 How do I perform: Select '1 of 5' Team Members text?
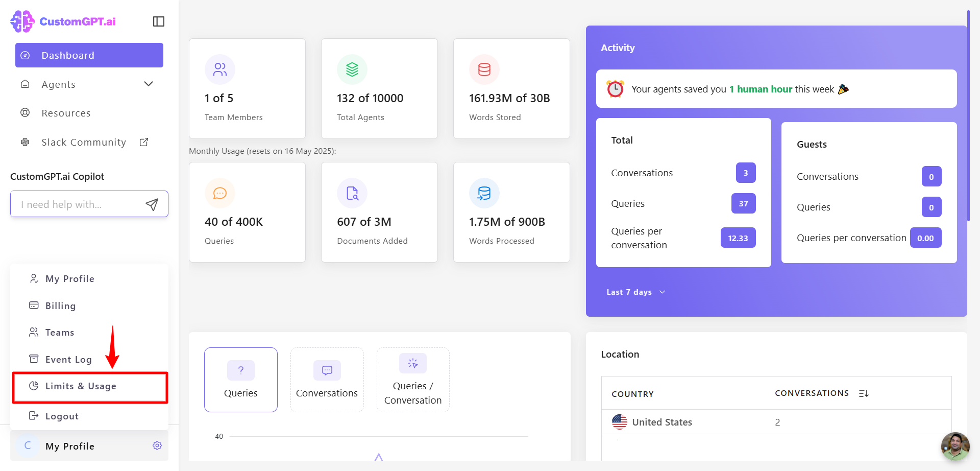click(219, 98)
